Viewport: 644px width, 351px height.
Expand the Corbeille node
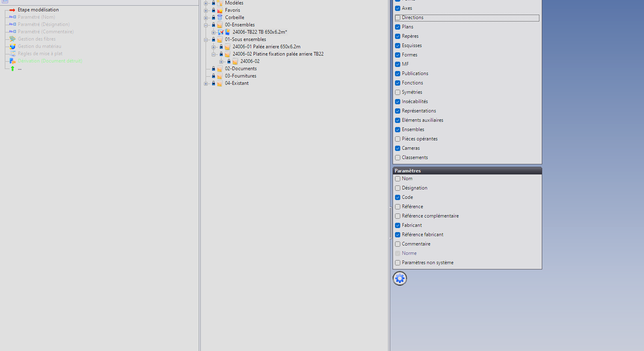[x=206, y=18]
